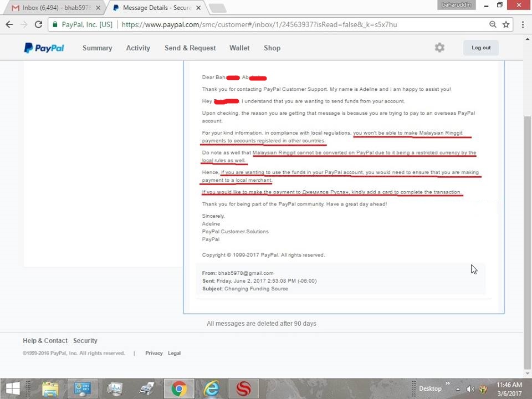Open the Shop section

tap(272, 48)
